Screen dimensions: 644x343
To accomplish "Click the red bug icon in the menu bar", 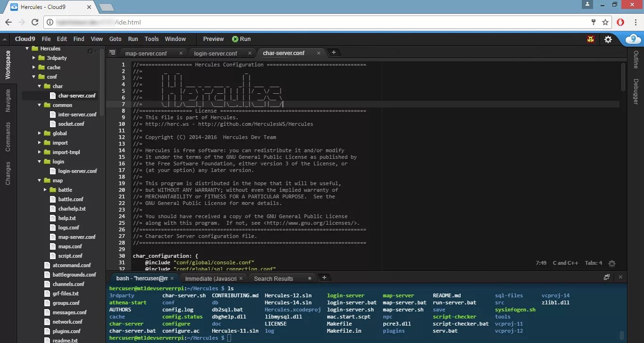I will click(591, 40).
